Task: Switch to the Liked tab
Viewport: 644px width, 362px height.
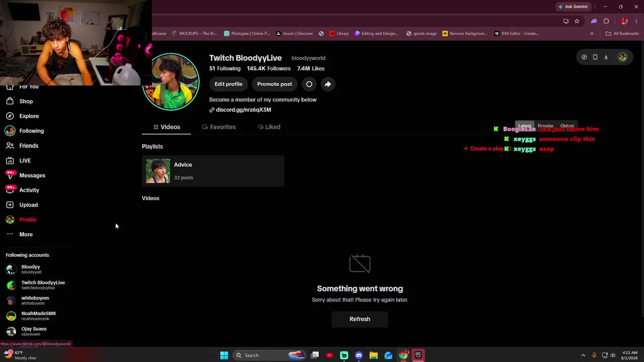Action: (269, 127)
